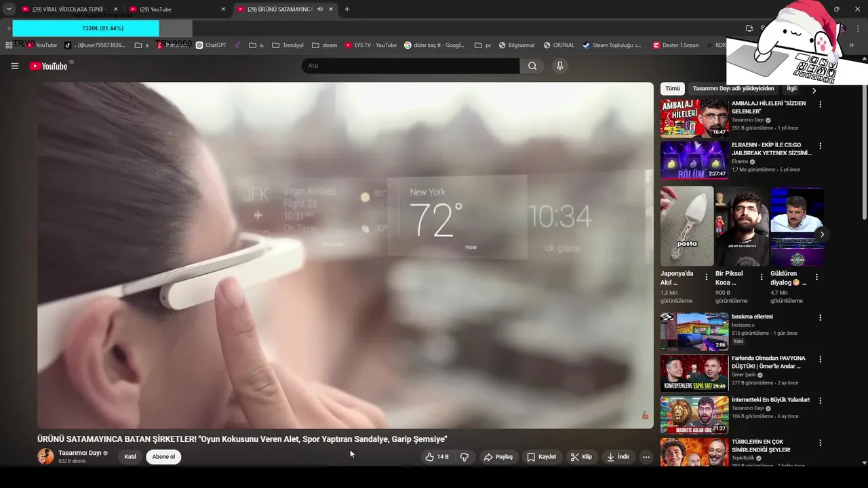The image size is (868, 488).
Task: Select Tasarımcı Dayı adlı yükleyiciden chip
Action: point(733,89)
